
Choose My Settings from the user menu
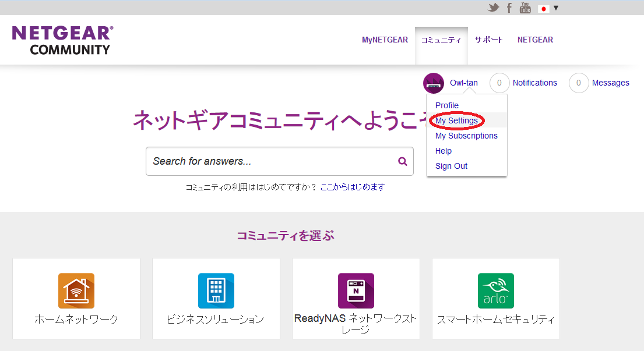456,120
